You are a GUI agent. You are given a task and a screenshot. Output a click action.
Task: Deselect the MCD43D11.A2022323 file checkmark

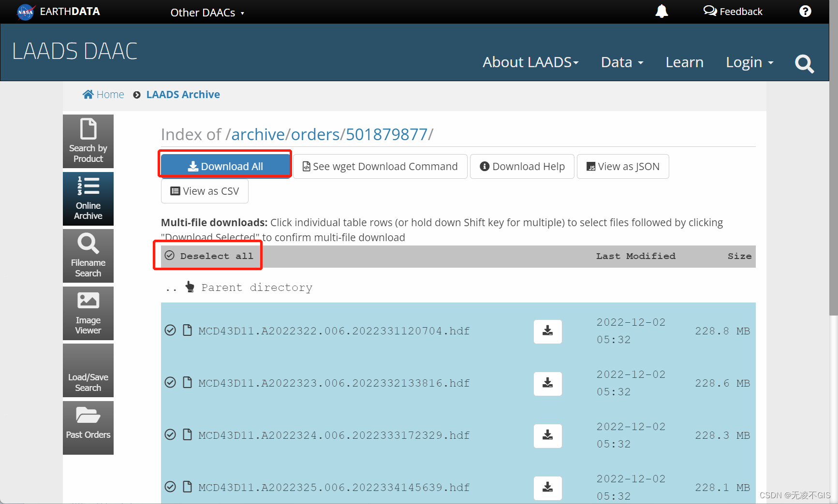170,383
